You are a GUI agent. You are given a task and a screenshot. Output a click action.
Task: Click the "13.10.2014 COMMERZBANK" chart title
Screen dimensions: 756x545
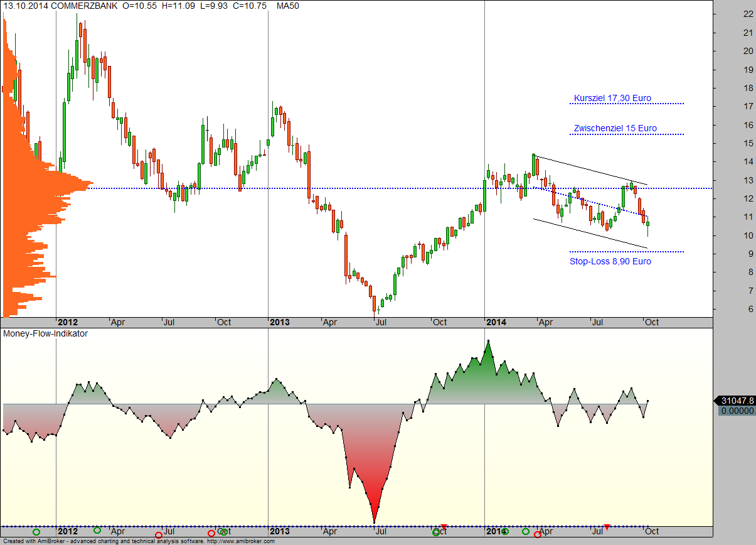pos(60,6)
